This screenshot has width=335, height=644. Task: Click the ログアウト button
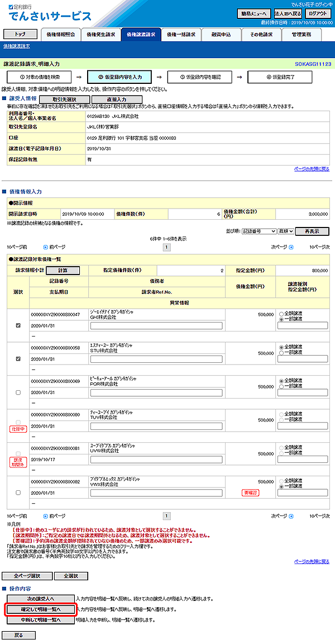[319, 13]
